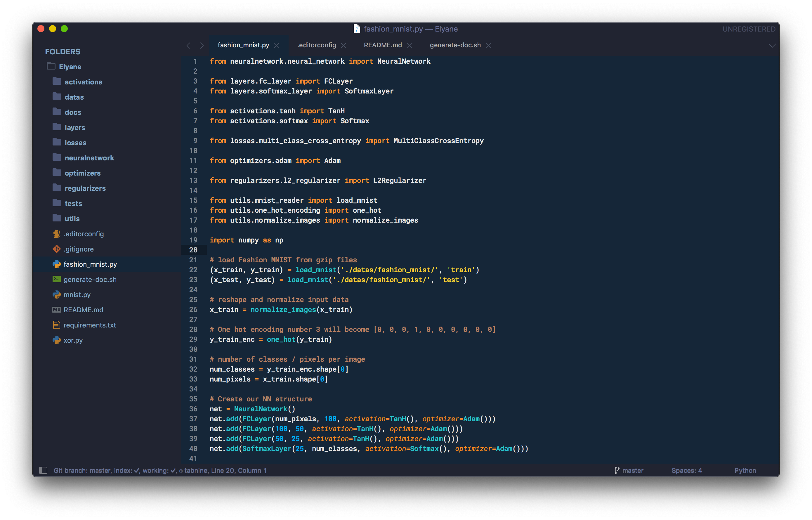Change the Python syntax selector
This screenshot has height=520, width=812.
click(745, 470)
